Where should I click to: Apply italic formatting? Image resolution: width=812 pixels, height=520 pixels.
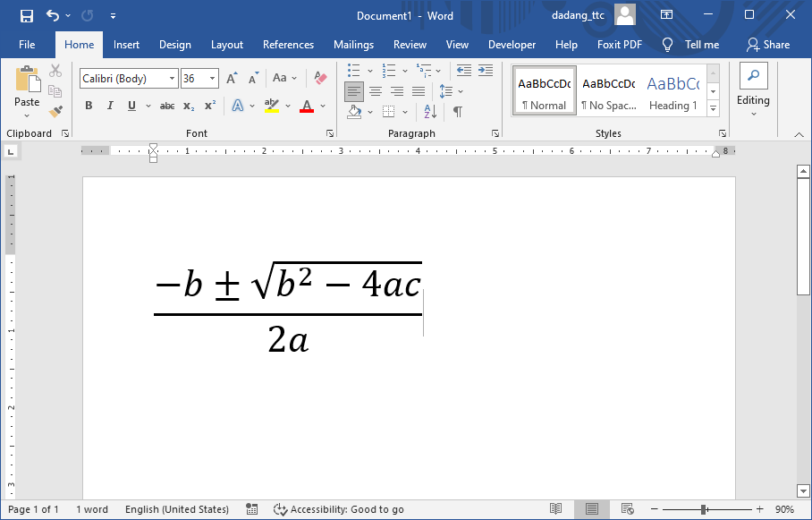tap(110, 106)
